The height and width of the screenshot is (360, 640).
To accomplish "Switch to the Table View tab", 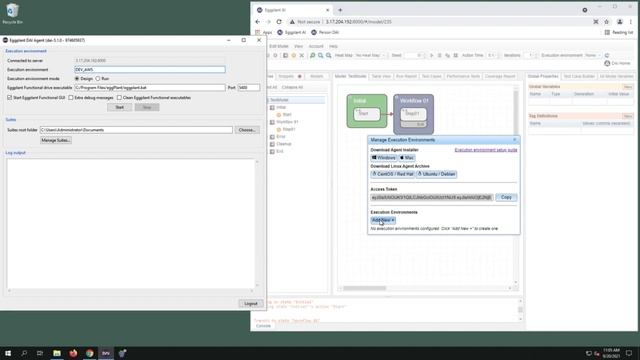I will [x=381, y=76].
